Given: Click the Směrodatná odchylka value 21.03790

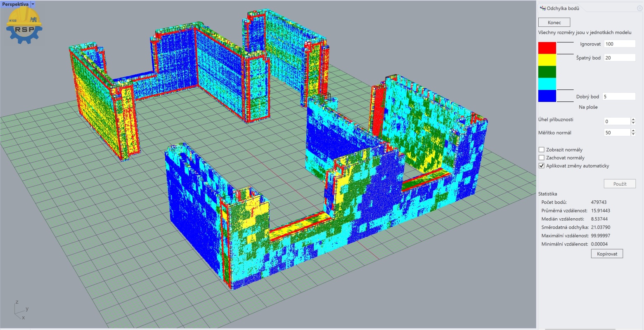Looking at the screenshot, I should pos(600,227).
